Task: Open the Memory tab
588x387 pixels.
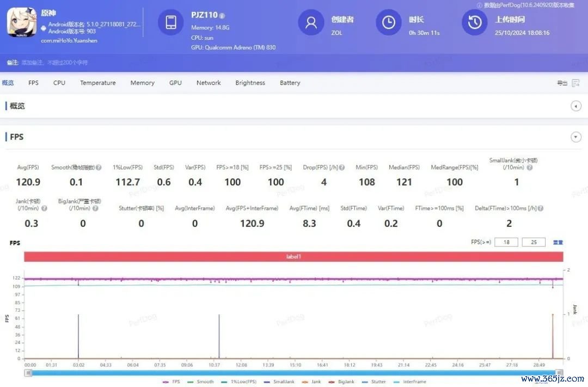Action: coord(143,83)
